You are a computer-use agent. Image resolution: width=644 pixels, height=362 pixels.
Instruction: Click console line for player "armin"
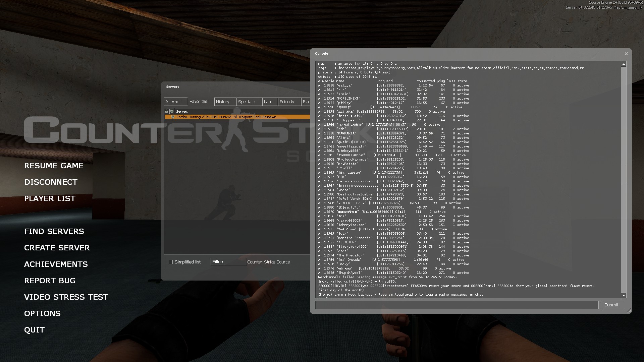393,94
